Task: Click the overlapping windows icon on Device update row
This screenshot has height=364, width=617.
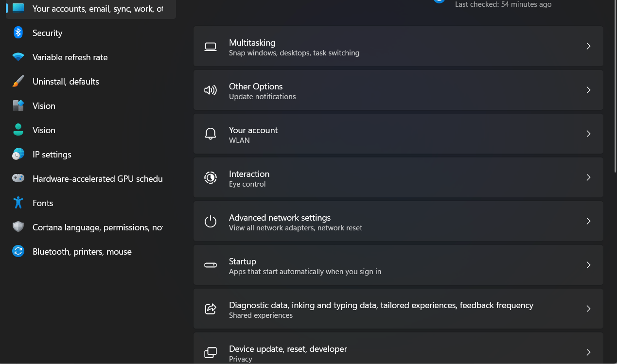Action: tap(211, 353)
